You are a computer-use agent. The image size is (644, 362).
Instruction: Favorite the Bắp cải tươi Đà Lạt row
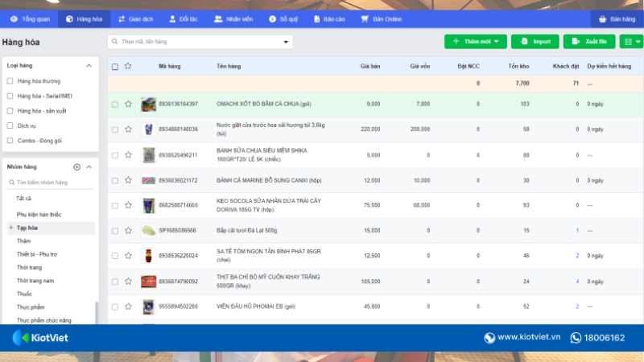[127, 231]
